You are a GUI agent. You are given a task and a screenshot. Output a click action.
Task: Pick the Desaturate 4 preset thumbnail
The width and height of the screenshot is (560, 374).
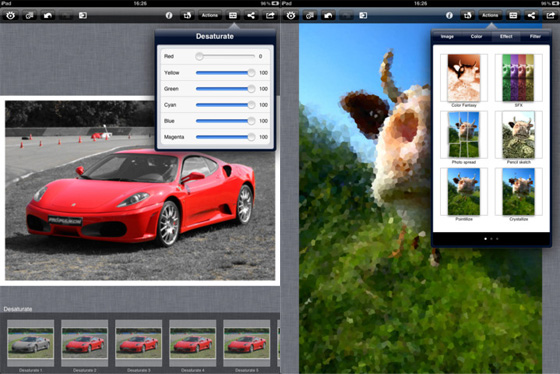[192, 343]
